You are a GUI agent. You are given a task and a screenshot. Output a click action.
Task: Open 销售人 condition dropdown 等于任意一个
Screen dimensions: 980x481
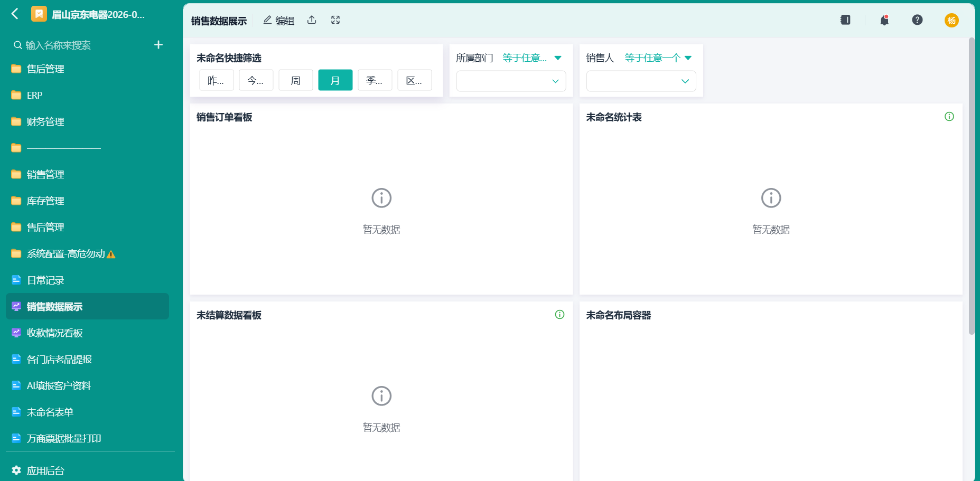coord(658,58)
